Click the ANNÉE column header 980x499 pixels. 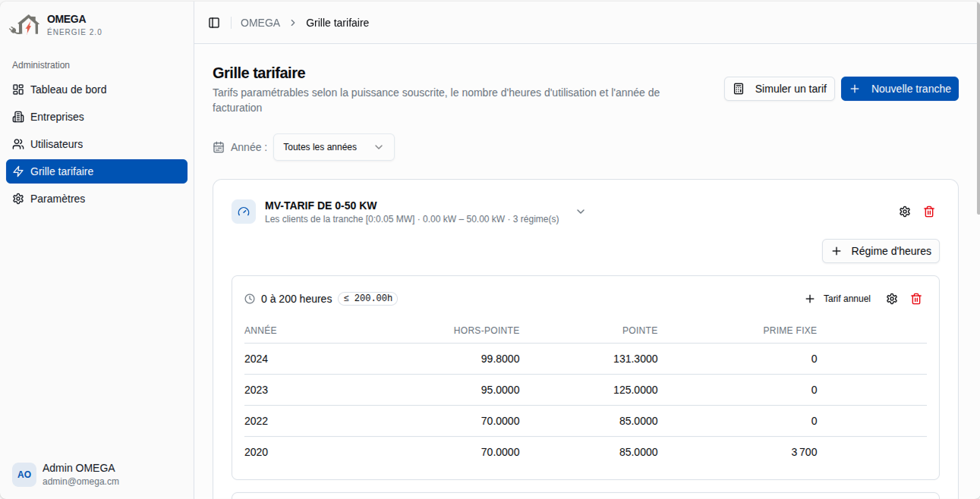pos(260,331)
